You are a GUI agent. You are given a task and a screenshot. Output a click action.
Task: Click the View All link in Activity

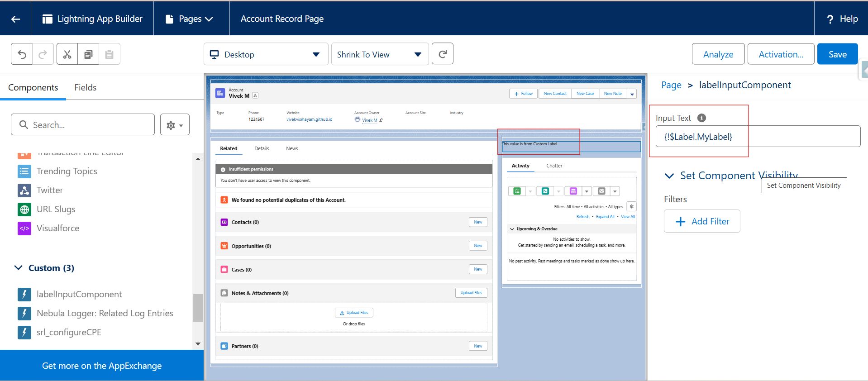[628, 217]
